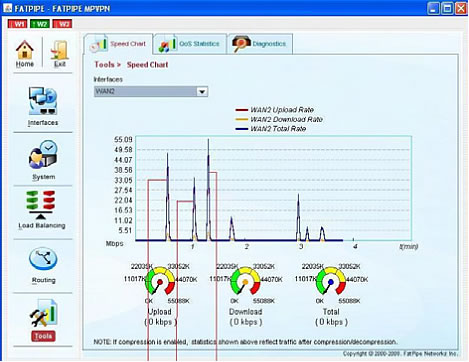Expand the Interfaces dropdown arrow
Image resolution: width=469 pixels, height=362 pixels.
[202, 92]
